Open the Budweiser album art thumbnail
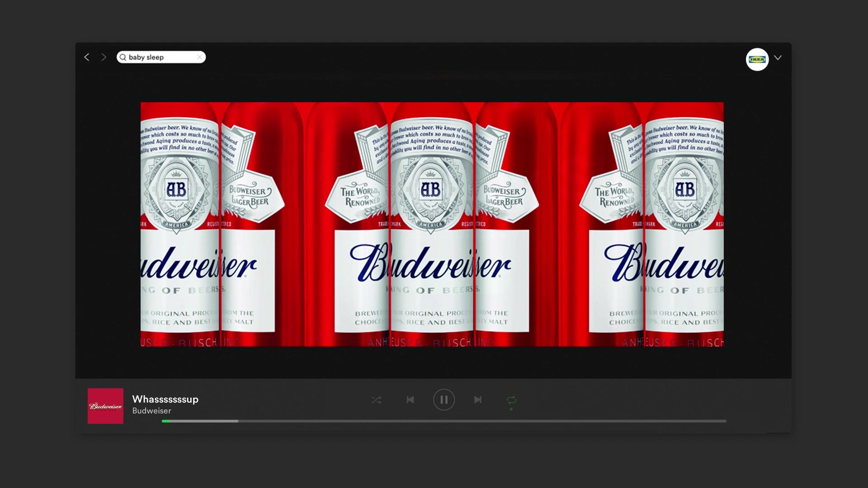868x488 pixels. click(x=105, y=406)
